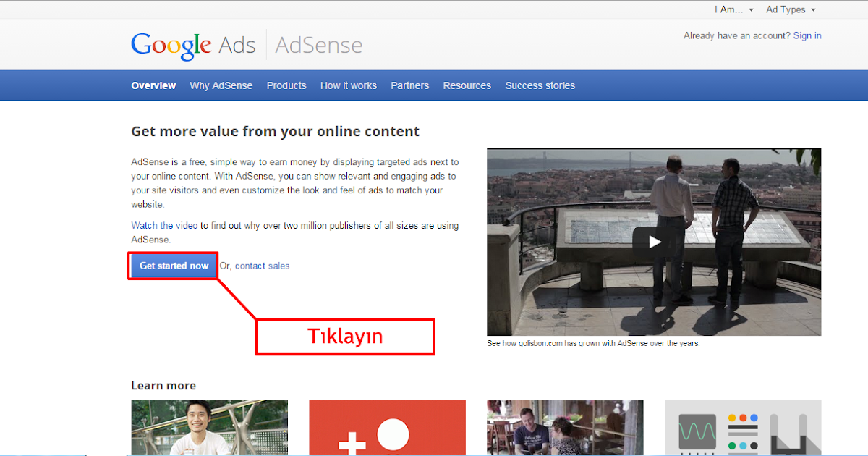
Task: Open the red plus-sign Learn more thumbnail
Action: (387, 427)
